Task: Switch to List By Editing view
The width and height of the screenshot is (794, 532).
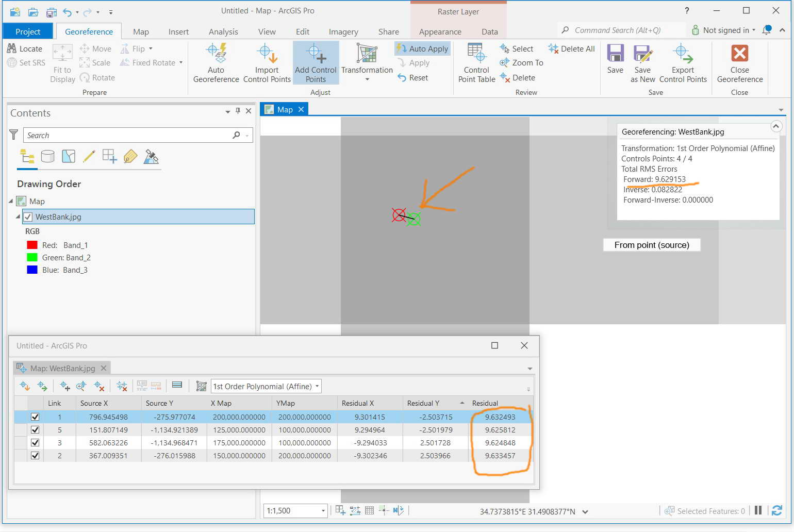Action: [89, 156]
